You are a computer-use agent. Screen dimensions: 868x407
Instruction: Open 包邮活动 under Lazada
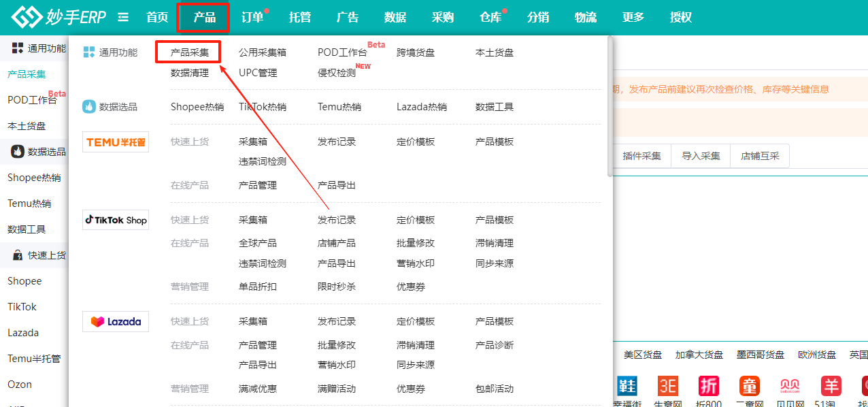click(x=495, y=389)
